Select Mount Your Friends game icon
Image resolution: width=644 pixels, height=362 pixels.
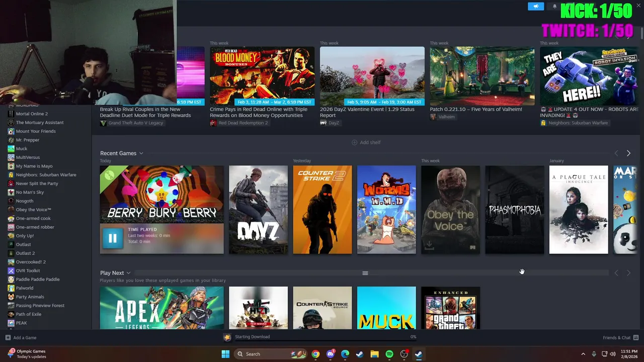coord(11,131)
